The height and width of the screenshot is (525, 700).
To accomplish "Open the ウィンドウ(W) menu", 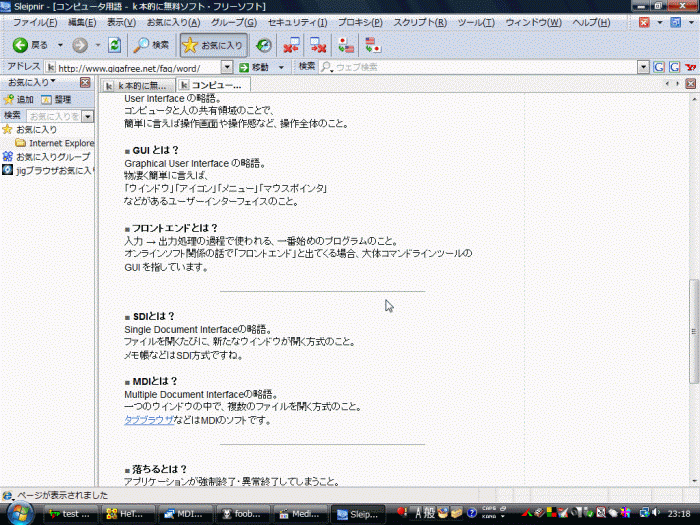I will 533,22.
